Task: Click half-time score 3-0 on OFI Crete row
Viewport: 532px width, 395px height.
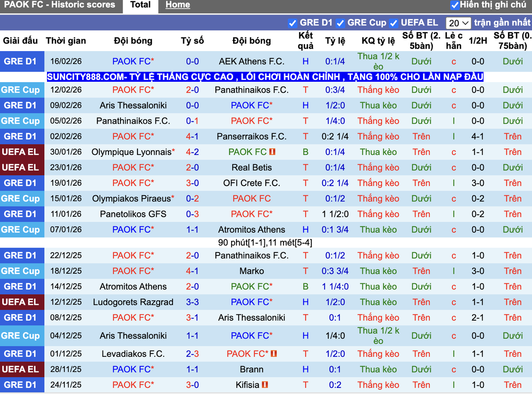Action: pyautogui.click(x=478, y=183)
